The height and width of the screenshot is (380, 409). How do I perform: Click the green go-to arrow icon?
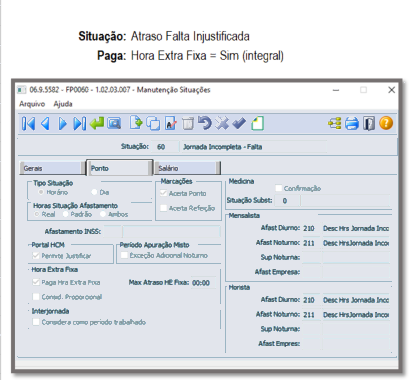97,124
